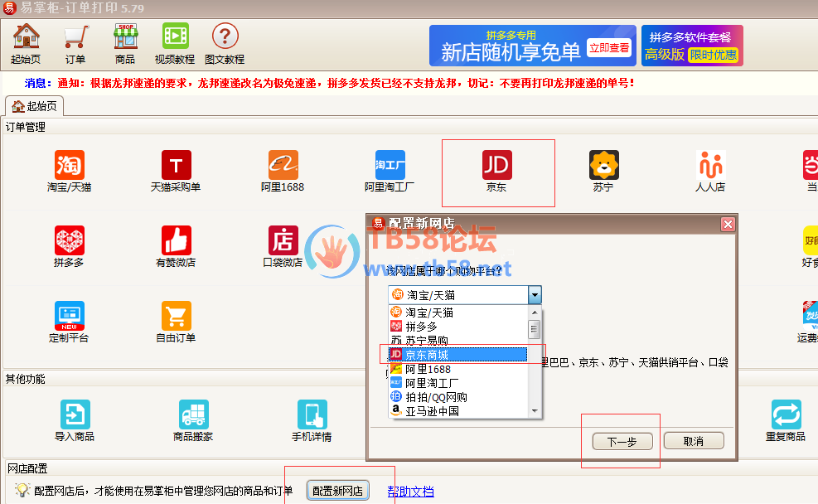This screenshot has width=818, height=504.
Task: Open the 导入商品 import icon
Action: click(x=75, y=420)
